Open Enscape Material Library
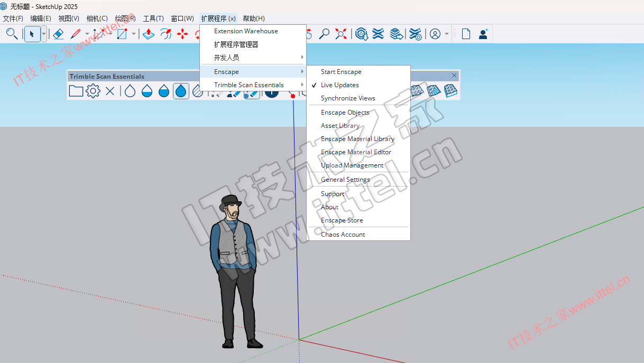This screenshot has width=644, height=363. [359, 139]
